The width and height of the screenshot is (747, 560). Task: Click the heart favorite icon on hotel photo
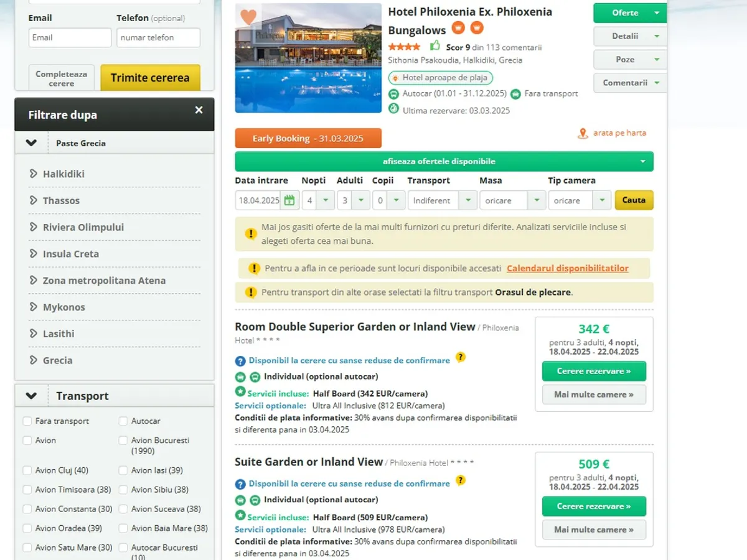click(248, 17)
